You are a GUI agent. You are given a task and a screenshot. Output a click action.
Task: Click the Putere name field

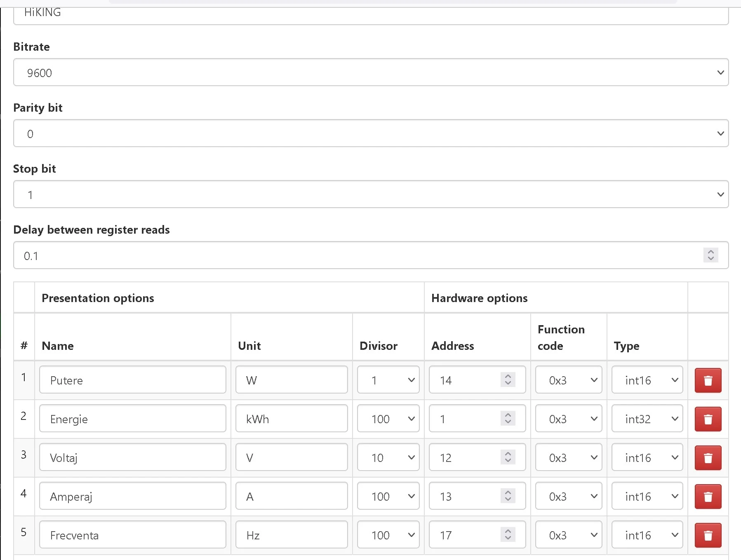(x=132, y=380)
